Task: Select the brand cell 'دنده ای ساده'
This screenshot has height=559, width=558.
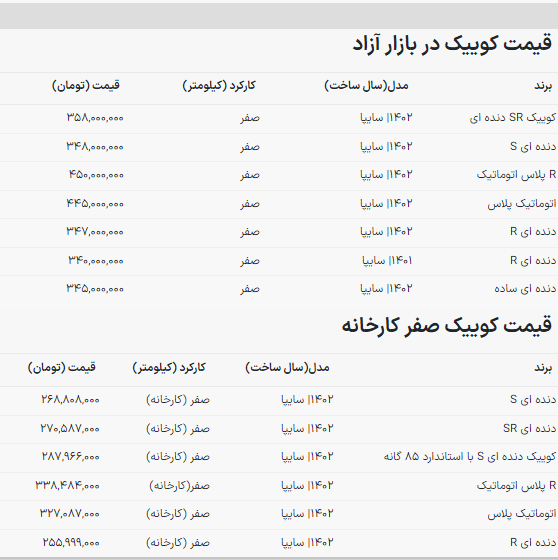Action: click(525, 288)
